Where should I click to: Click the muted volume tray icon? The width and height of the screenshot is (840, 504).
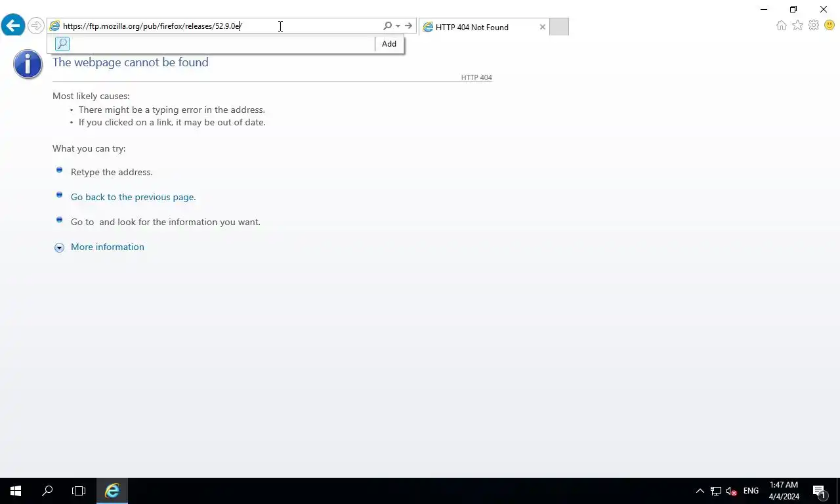(x=732, y=491)
